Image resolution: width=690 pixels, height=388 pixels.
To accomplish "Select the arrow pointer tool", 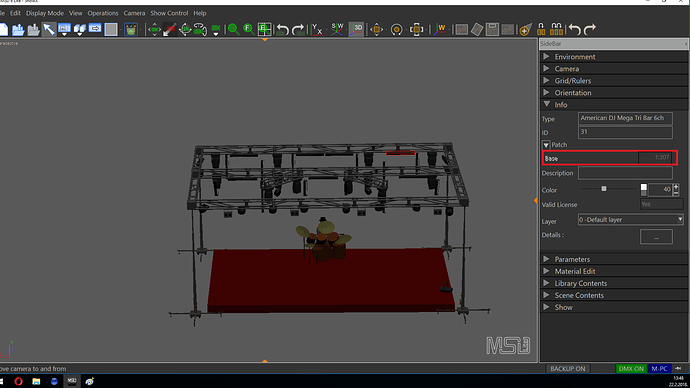I will point(49,29).
